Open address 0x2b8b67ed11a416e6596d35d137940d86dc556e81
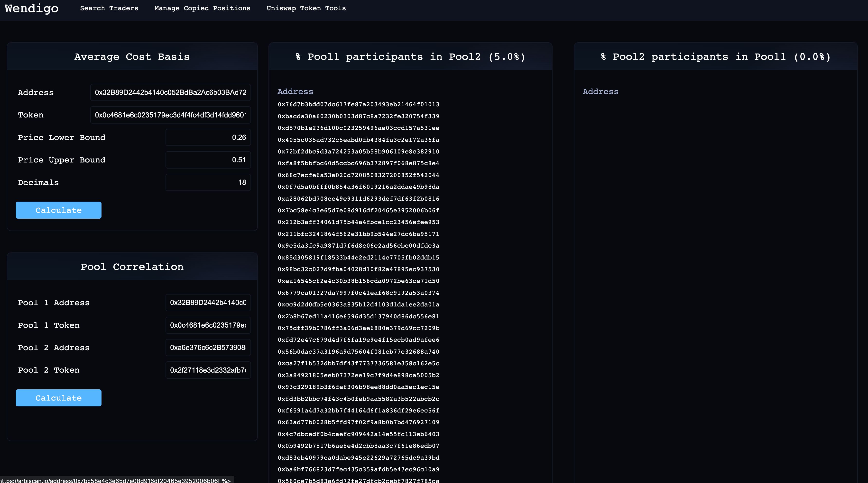 click(x=359, y=316)
